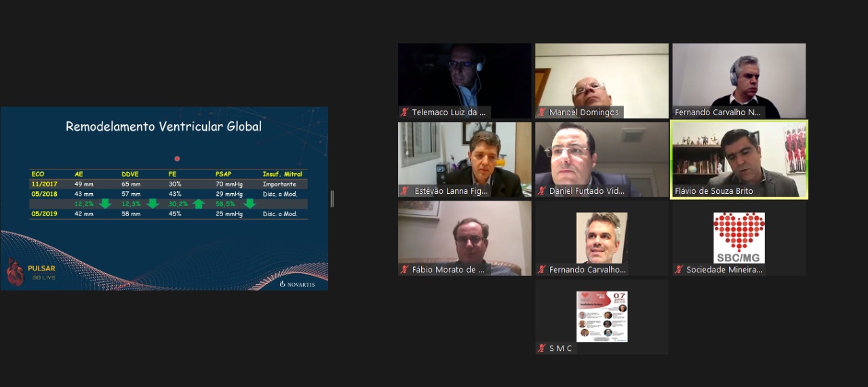Click the green up arrow beside 30,2%
The image size is (868, 387).
pos(198,204)
